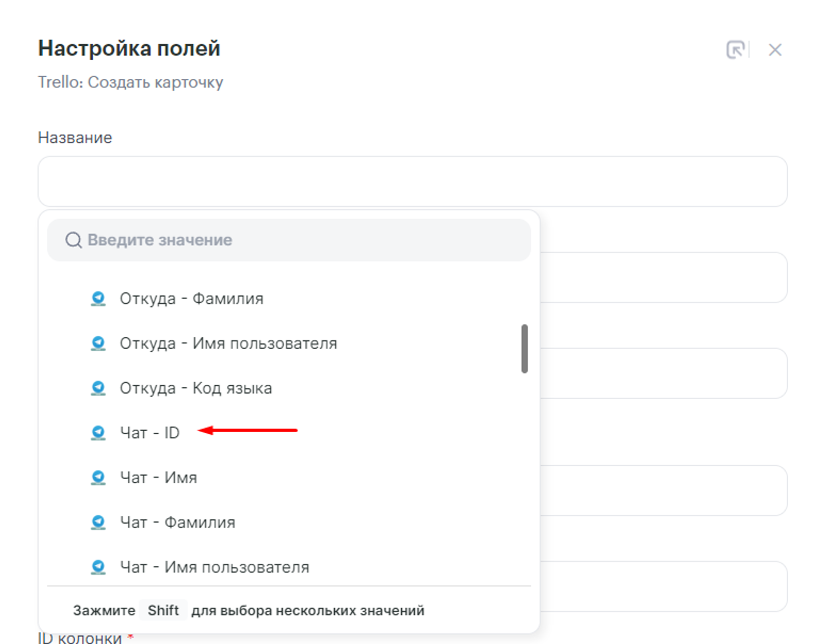
Task: Click the Название input field
Action: tap(412, 181)
